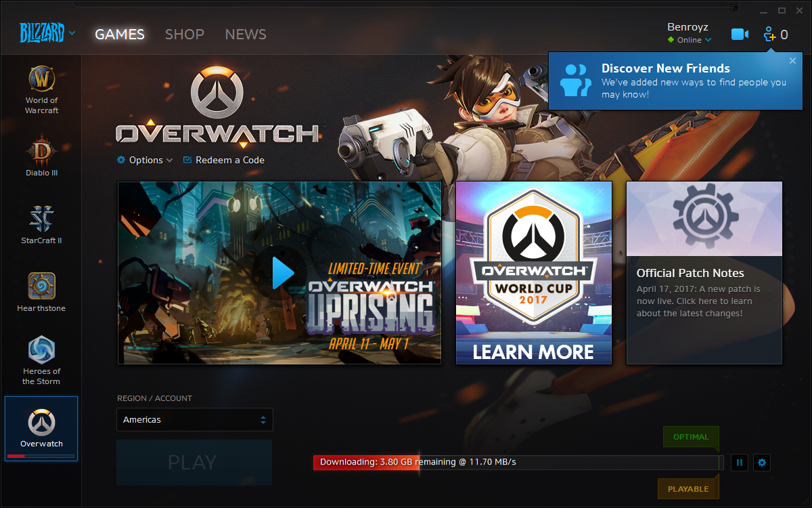Click the download progress bar
This screenshot has width=812, height=508.
(518, 463)
